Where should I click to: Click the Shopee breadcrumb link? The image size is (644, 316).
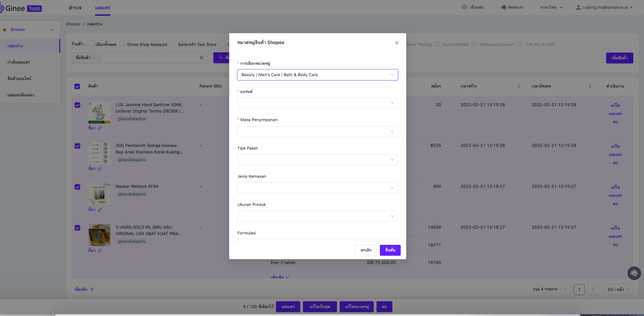pyautogui.click(x=73, y=25)
